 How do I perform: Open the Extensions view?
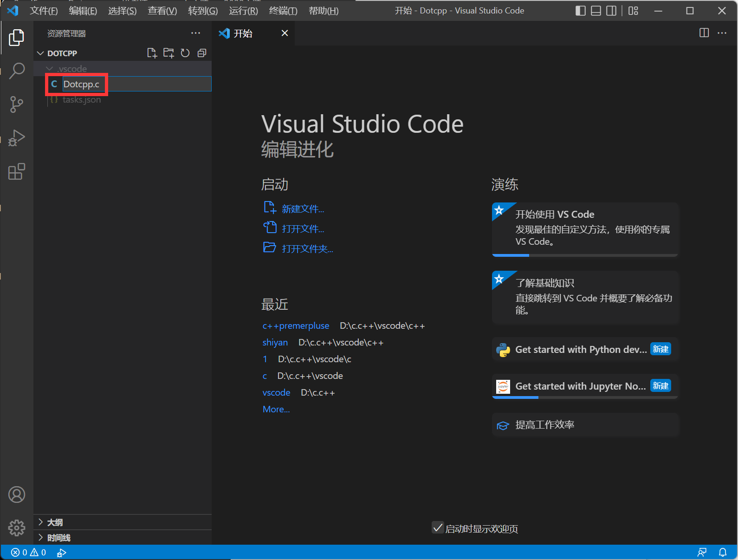click(x=17, y=172)
